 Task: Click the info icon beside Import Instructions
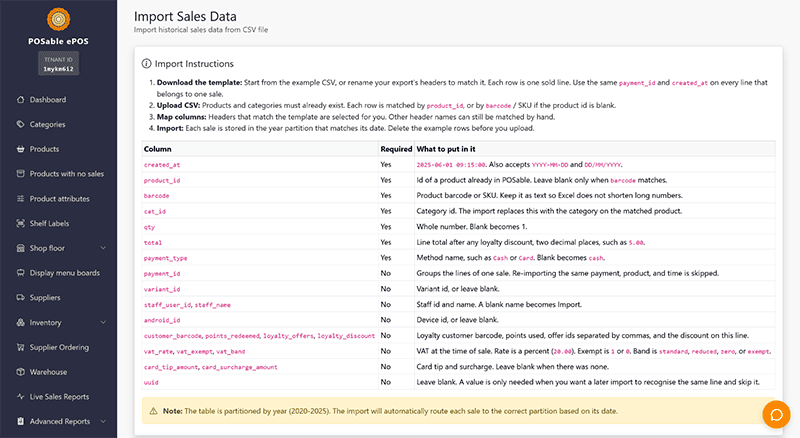click(x=146, y=64)
